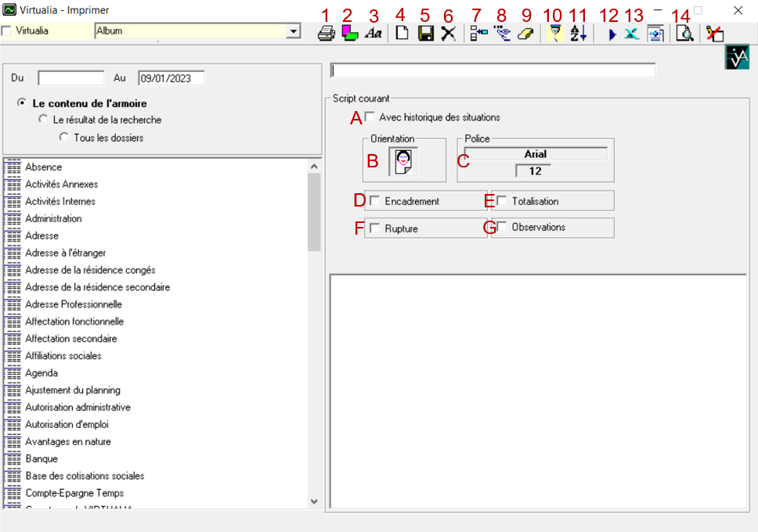Select 'Le résultat de la recherche' radio button
The image size is (758, 532).
(x=43, y=120)
